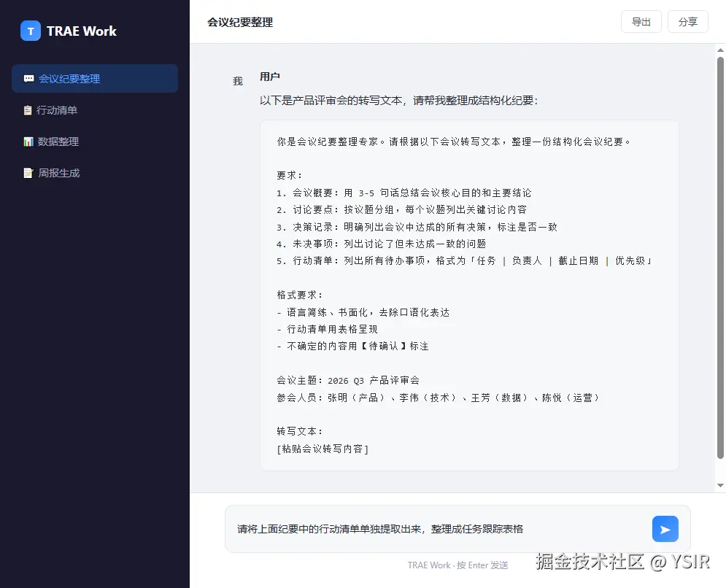
Task: Click the chat vertical scrollbar thumb
Action: click(x=720, y=258)
